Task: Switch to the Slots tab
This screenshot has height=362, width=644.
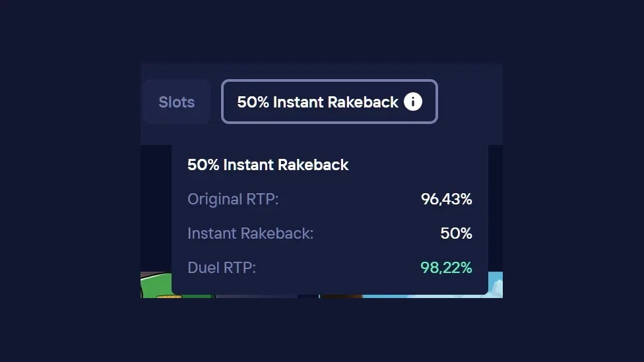Action: click(x=177, y=102)
